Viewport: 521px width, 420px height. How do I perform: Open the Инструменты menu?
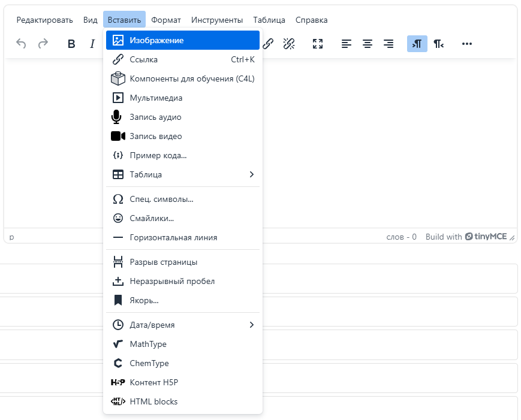(x=217, y=20)
